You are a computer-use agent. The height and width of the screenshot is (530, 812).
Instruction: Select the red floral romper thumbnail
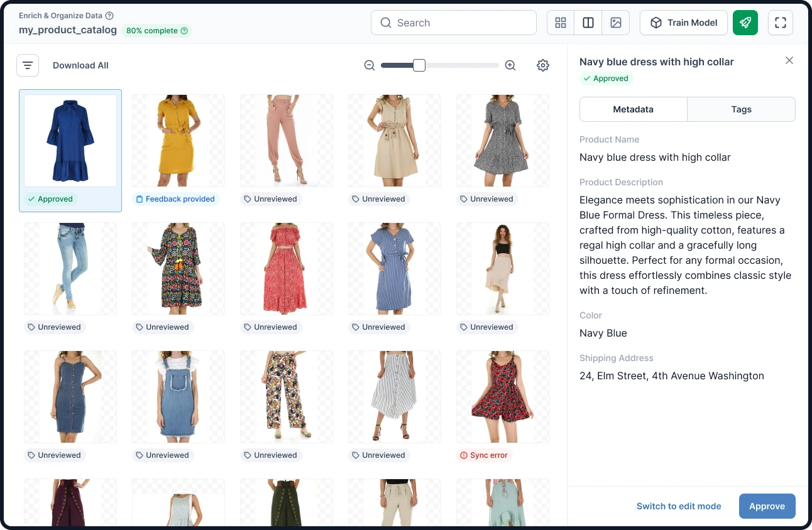[x=503, y=397]
